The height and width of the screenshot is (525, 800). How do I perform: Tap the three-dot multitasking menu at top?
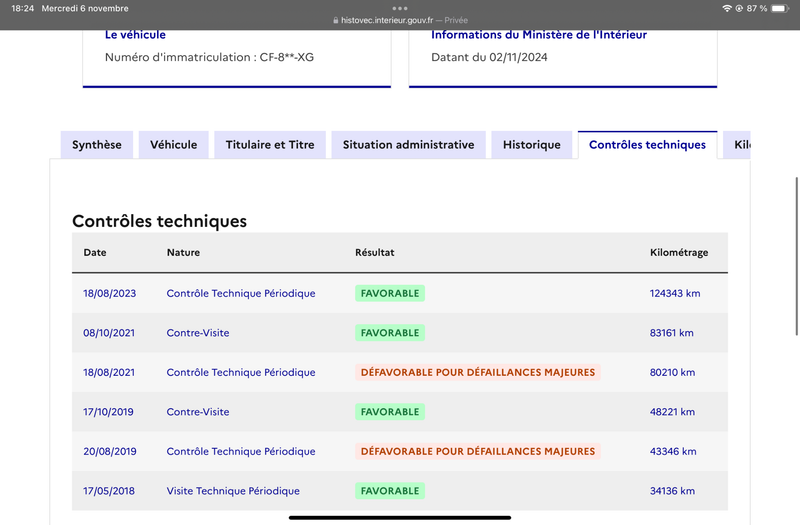(x=400, y=8)
